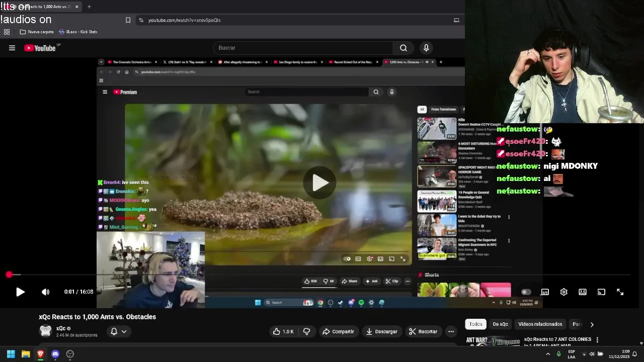Select the Todos chip
The width and height of the screenshot is (644, 362).
475,324
